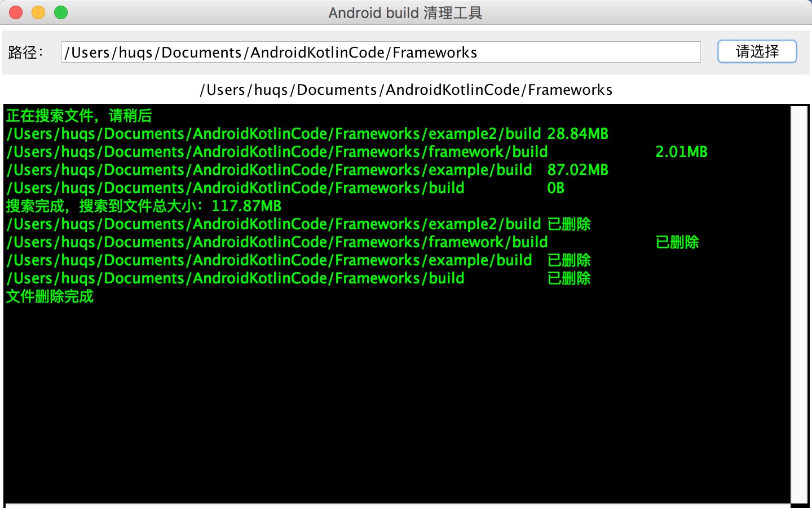Click the 0B size value
The width and height of the screenshot is (812, 508).
pos(556,188)
